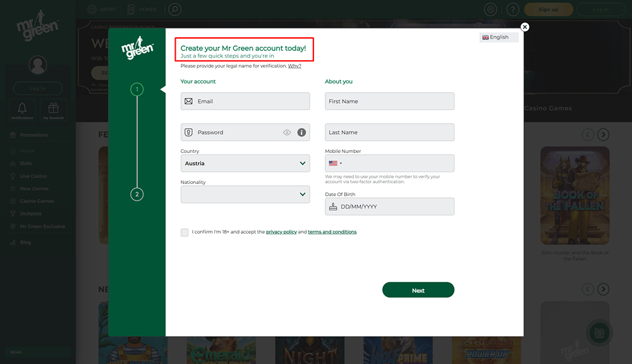Click the John Hunter and the Book of the Fallen title
The height and width of the screenshot is (364, 632).
pyautogui.click(x=574, y=255)
